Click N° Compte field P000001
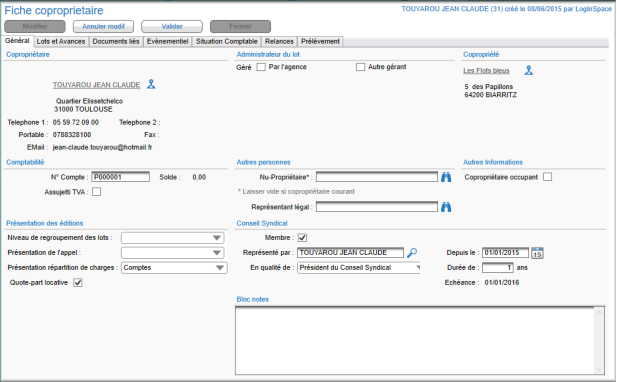617x382 pixels. pyautogui.click(x=120, y=177)
